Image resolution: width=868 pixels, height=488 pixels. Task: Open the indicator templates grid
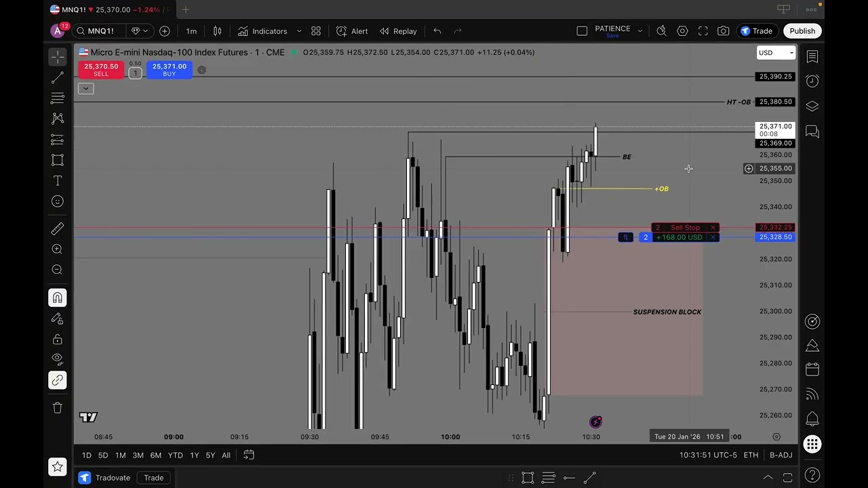(316, 31)
